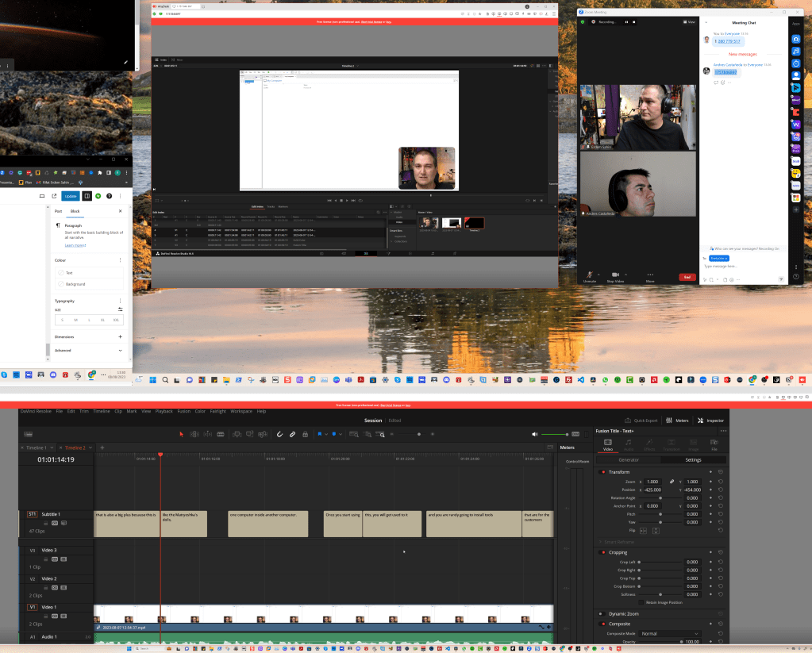
Task: Toggle the Meters panel button
Action: click(677, 421)
